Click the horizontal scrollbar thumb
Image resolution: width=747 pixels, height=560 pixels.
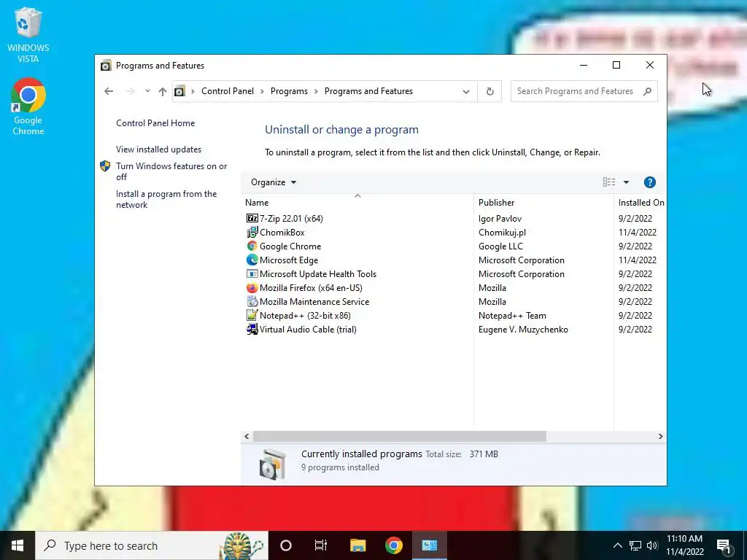point(399,436)
